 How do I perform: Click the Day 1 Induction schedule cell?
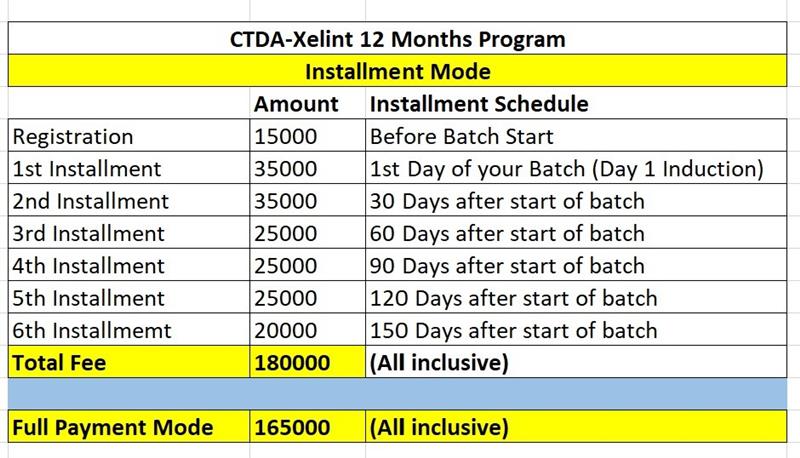coord(567,168)
